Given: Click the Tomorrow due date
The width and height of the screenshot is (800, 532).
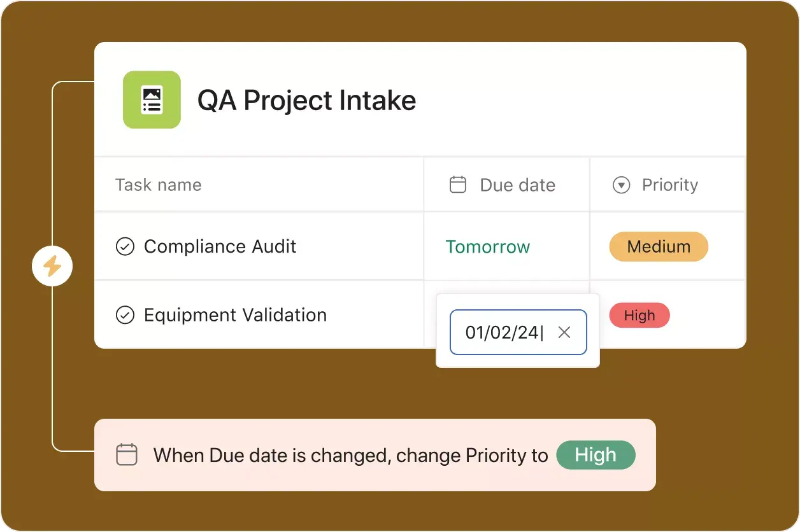Looking at the screenshot, I should point(487,247).
